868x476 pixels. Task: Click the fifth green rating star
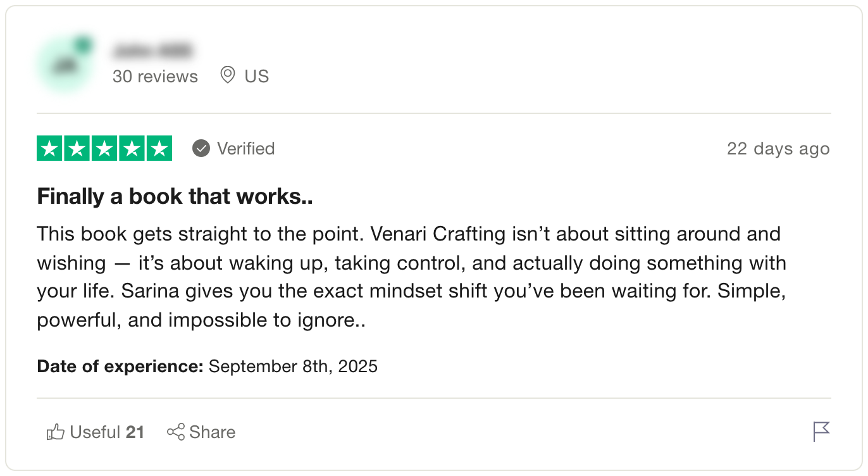pos(159,149)
